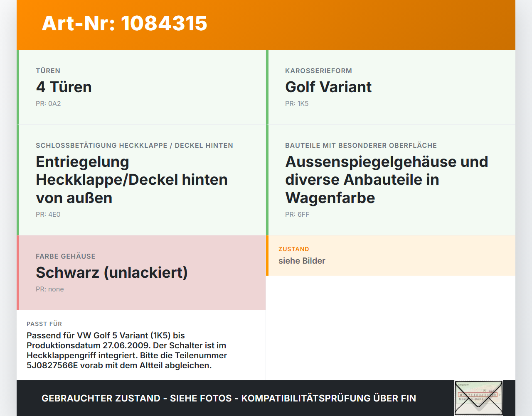Screen dimensions: 532x416
Task: Click the 'PR: none' label
Action: click(x=50, y=289)
